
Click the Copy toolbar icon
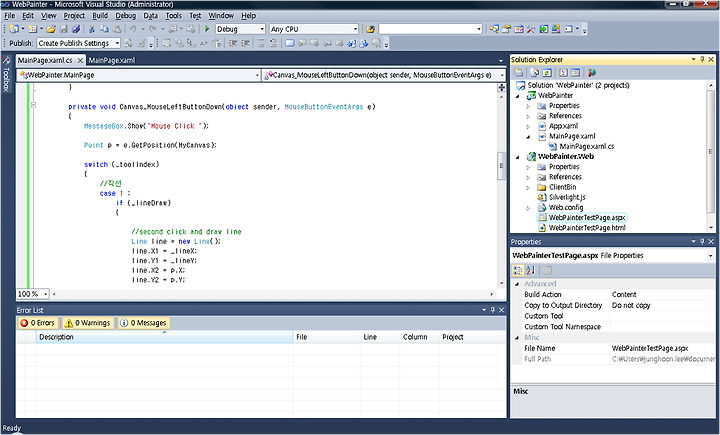[x=105, y=29]
